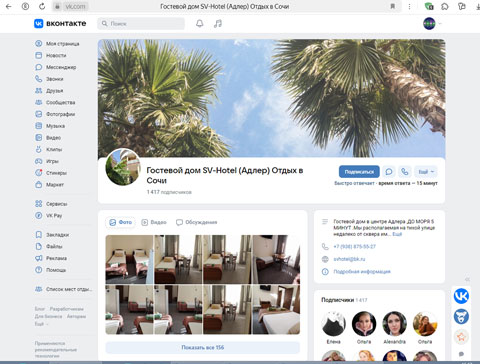Click the Помощь question icon

[39, 270]
